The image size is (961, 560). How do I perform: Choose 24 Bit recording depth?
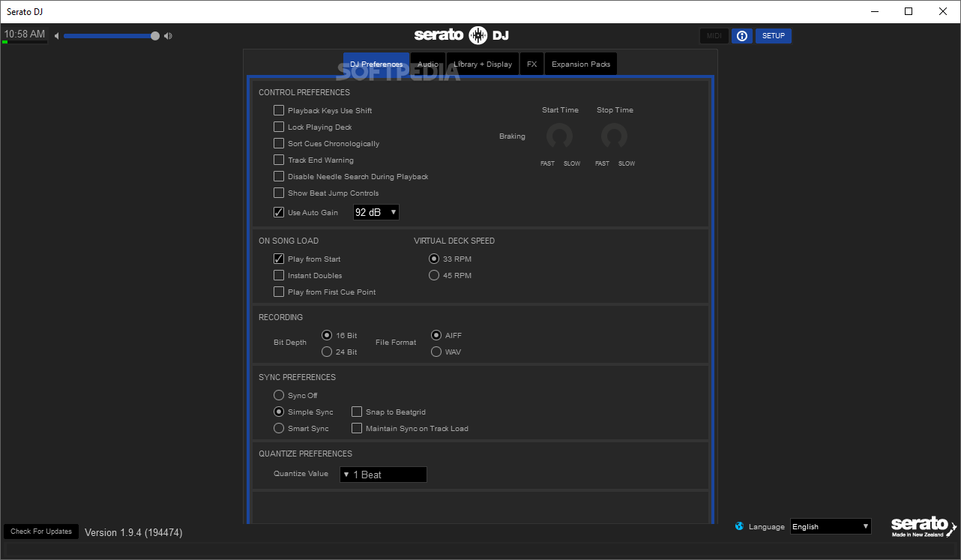pyautogui.click(x=327, y=352)
